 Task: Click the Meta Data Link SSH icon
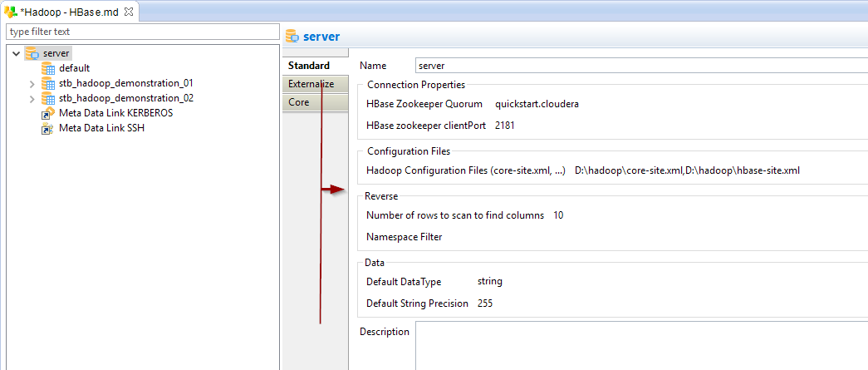coord(48,129)
